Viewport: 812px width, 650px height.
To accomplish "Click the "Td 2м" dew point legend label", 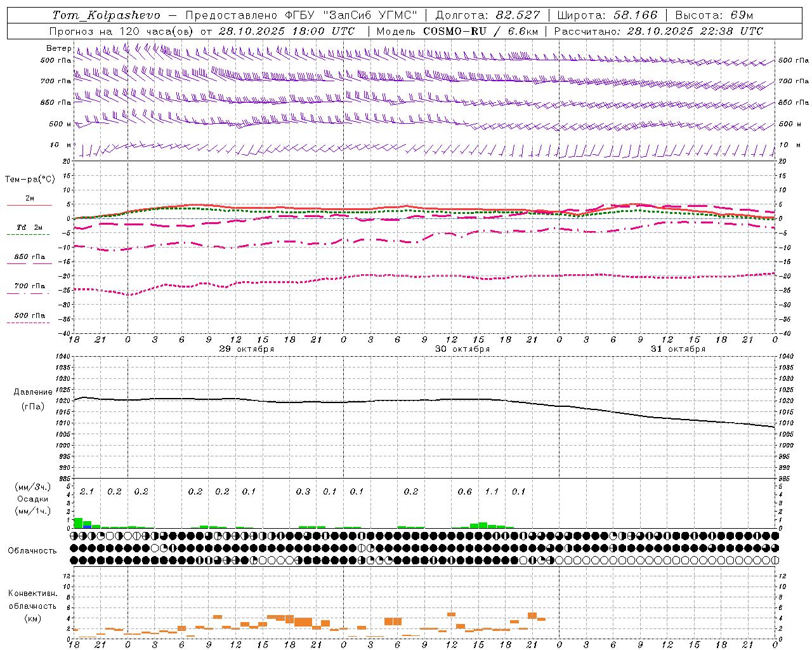I will (x=30, y=227).
